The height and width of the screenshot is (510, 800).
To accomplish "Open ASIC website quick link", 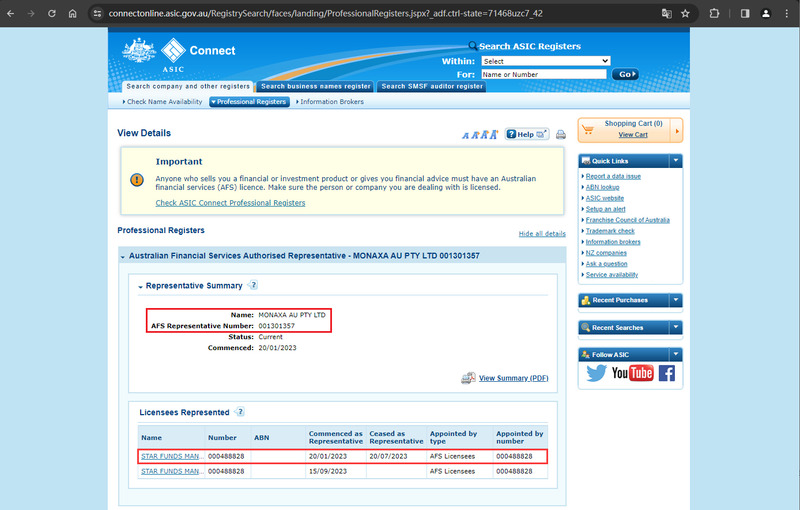I will click(605, 198).
